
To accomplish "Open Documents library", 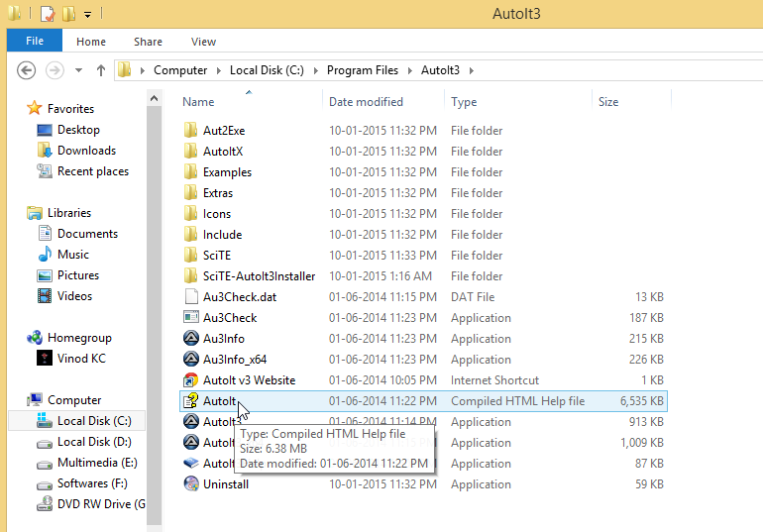I will 87,234.
